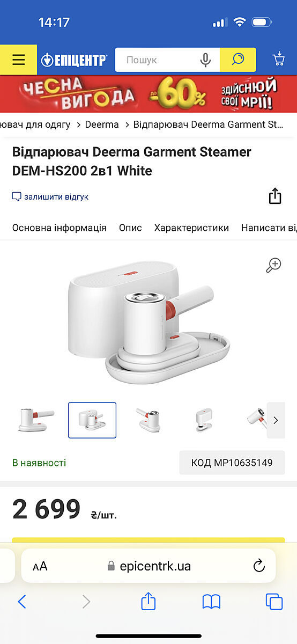Open Safari bookmarks
Screen dimensions: 297x644
pos(211,602)
